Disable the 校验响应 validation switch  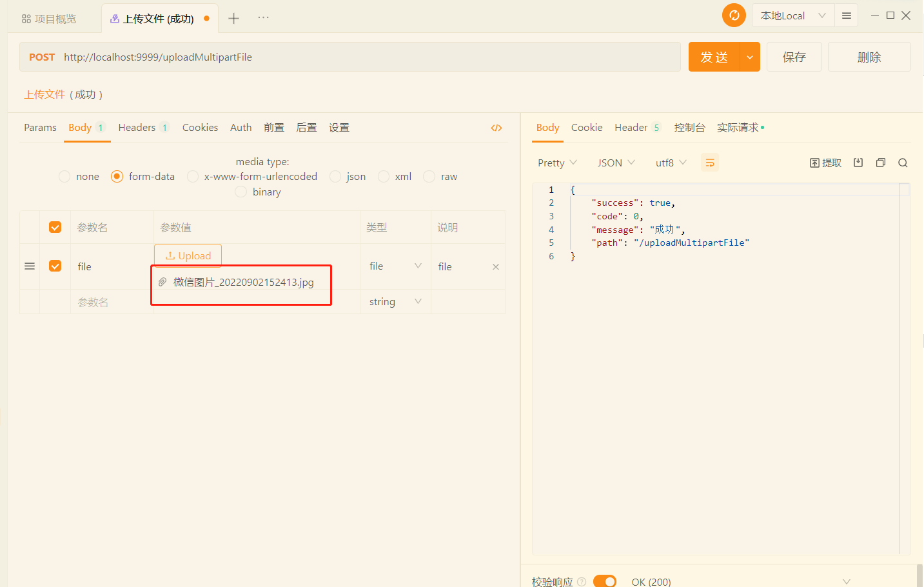[604, 580]
